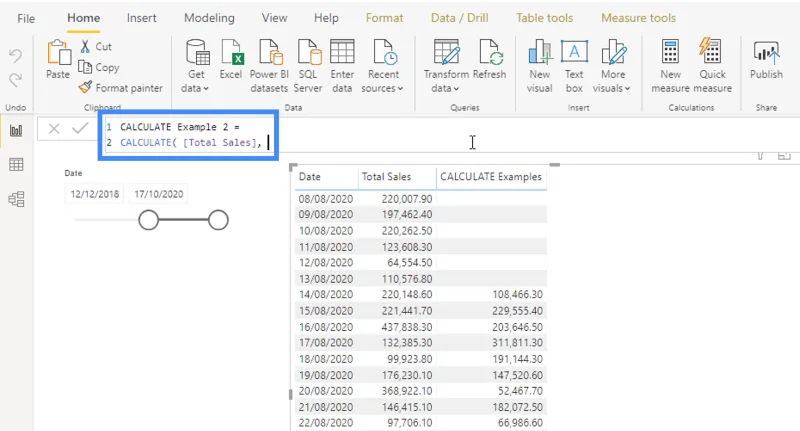Select the 437,838.30 sales cell
The width and height of the screenshot is (800, 431).
pyautogui.click(x=407, y=326)
